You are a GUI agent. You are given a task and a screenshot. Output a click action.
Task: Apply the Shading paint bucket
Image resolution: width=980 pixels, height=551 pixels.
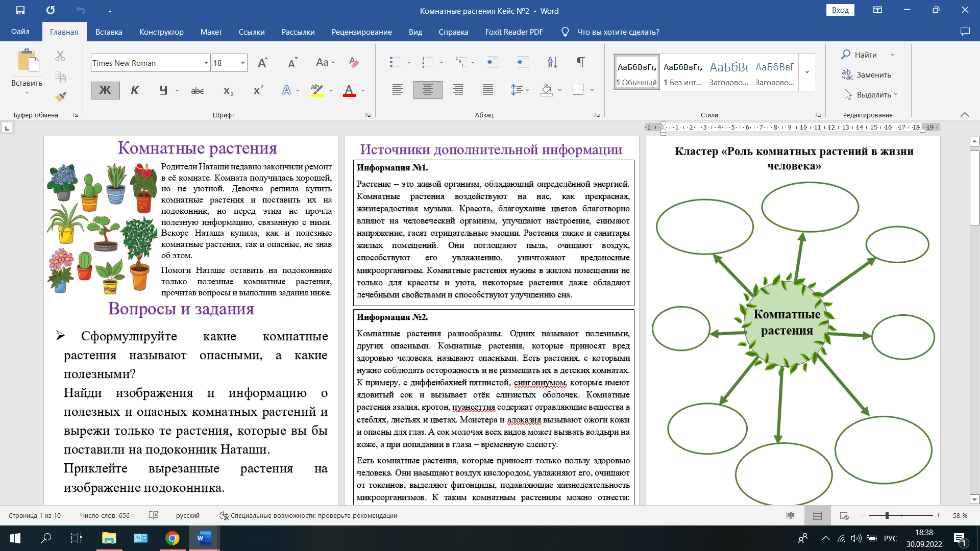pyautogui.click(x=546, y=90)
